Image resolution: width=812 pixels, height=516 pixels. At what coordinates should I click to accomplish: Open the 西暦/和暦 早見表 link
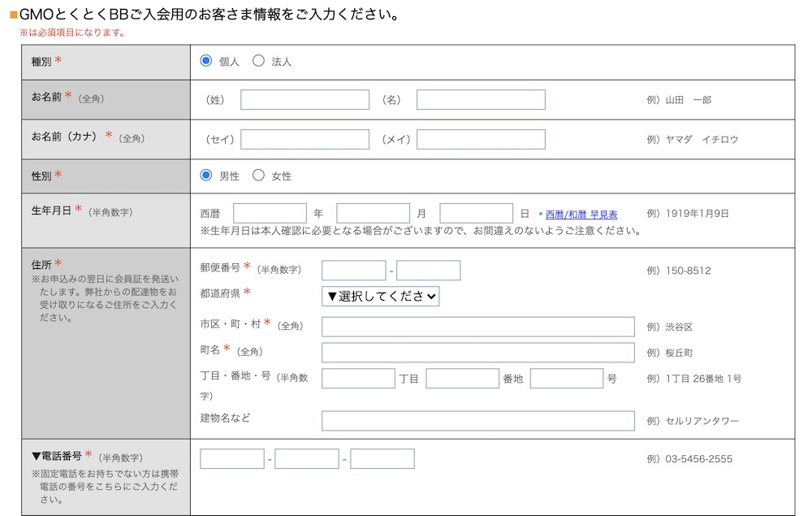581,214
